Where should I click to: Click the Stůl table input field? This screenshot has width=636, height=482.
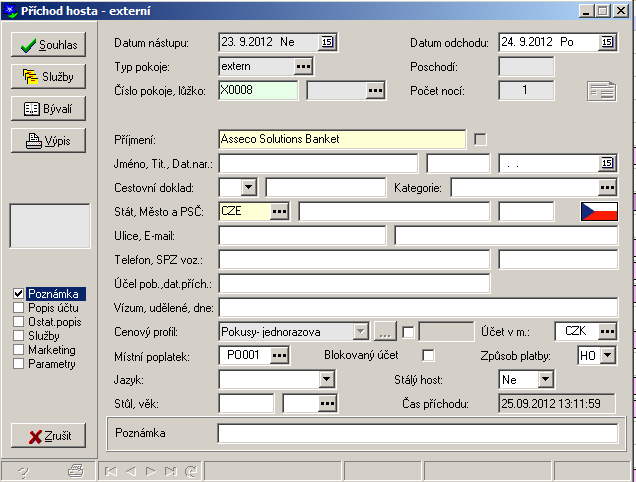tap(246, 404)
